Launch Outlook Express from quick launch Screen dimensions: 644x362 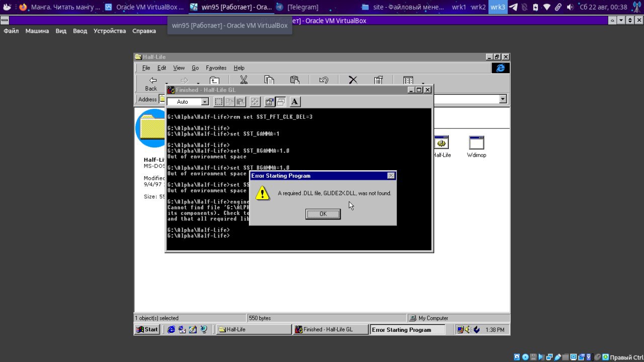pos(182,329)
